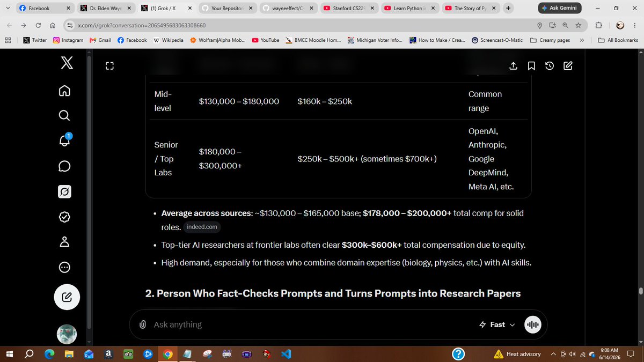Viewport: 644px width, 362px height.
Task: Open the zoom magnifier icon in address bar
Action: click(x=566, y=25)
